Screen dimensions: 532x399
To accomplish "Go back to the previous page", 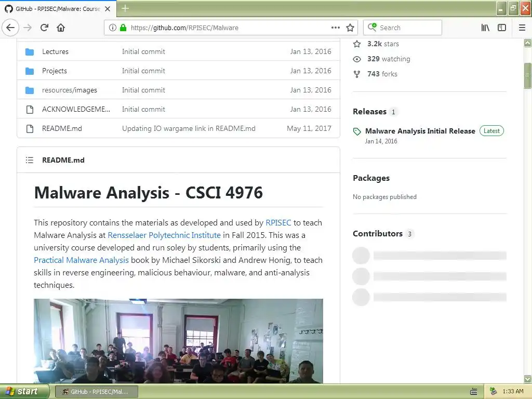I will point(10,28).
